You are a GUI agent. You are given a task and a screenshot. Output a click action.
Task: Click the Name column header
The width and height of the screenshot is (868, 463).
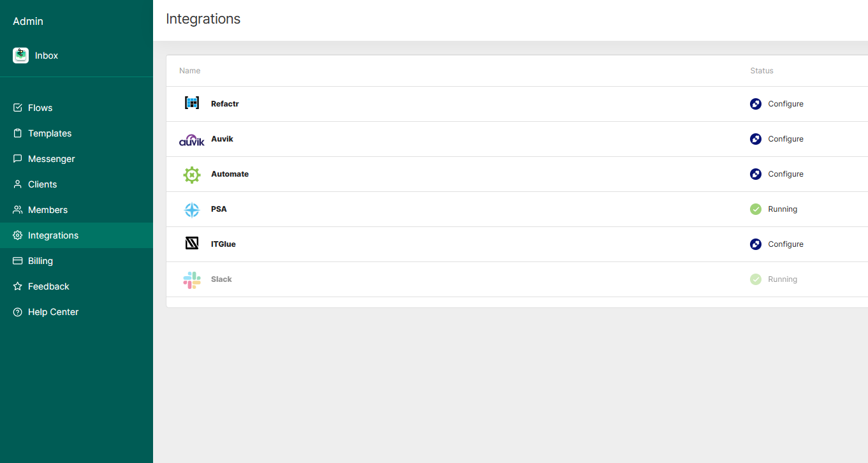189,71
